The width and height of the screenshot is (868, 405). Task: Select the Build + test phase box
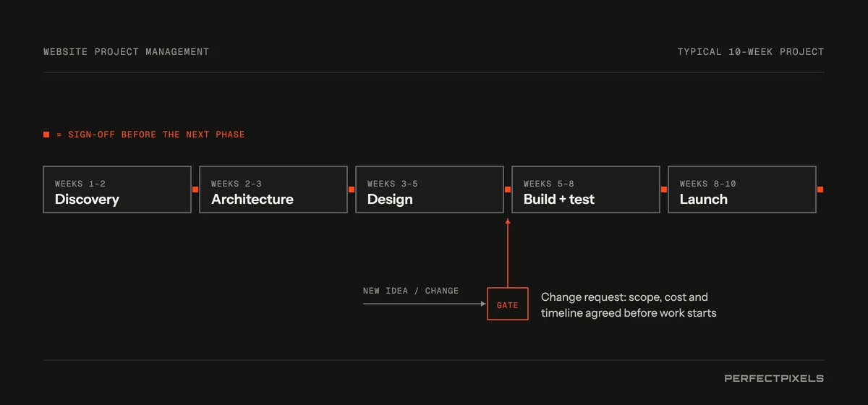[586, 189]
